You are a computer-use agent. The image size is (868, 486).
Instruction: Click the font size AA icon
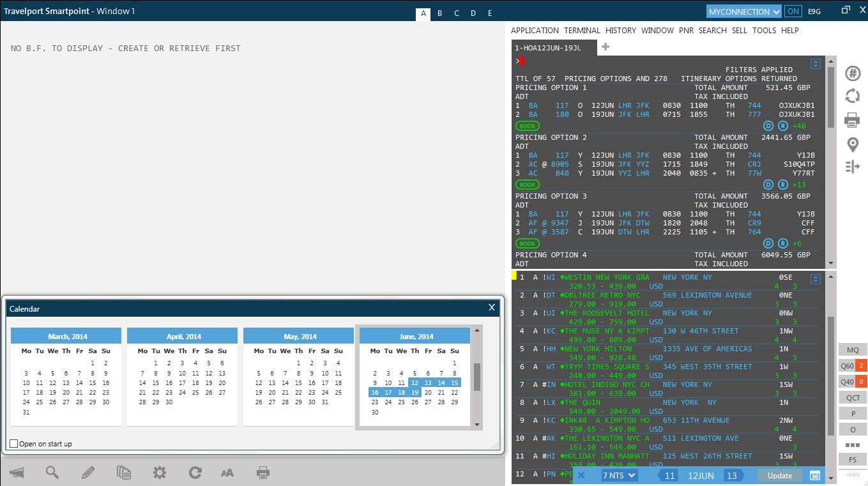pyautogui.click(x=227, y=473)
